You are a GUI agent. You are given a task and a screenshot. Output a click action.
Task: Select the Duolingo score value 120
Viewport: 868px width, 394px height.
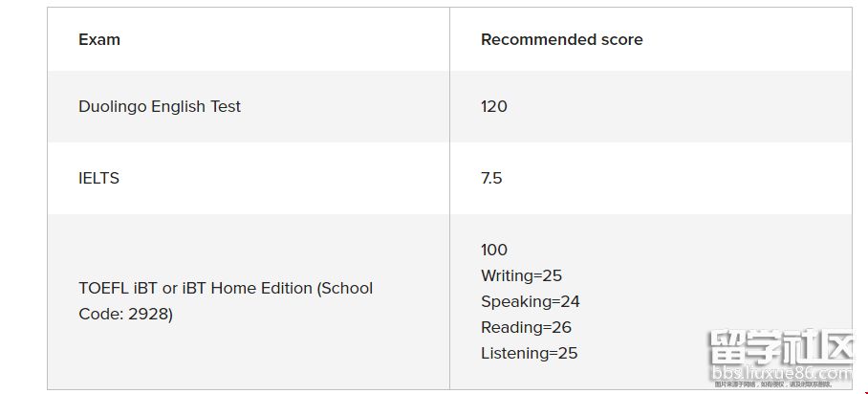click(x=493, y=106)
